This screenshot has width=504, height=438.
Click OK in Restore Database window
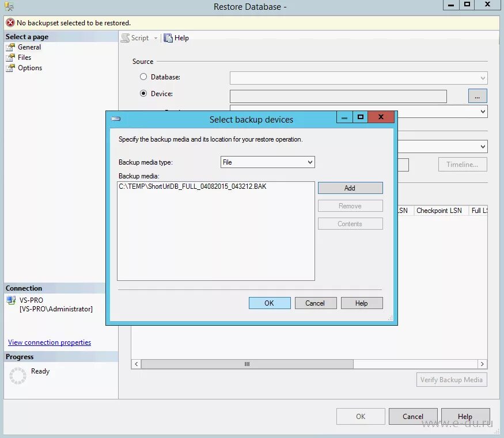(x=361, y=417)
